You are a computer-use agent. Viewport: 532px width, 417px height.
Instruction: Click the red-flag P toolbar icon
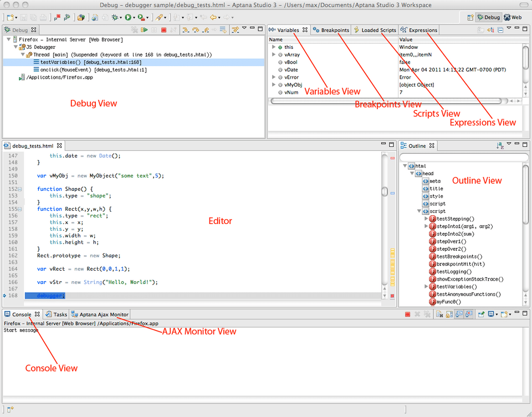coord(57,17)
